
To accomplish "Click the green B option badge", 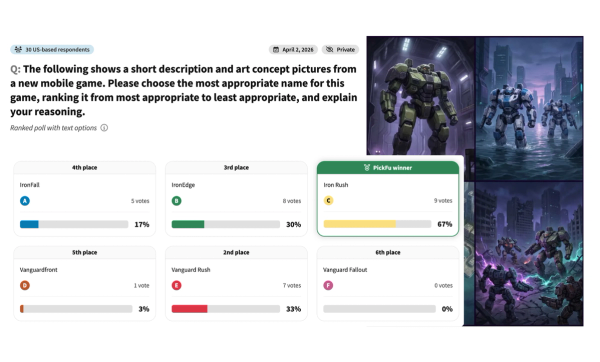I will 176,201.
